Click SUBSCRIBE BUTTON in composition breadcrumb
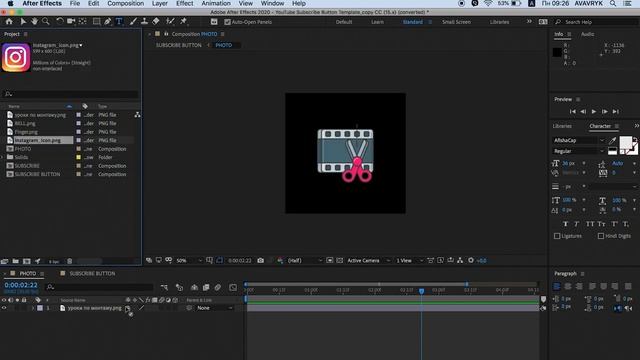The height and width of the screenshot is (360, 640). (178, 45)
